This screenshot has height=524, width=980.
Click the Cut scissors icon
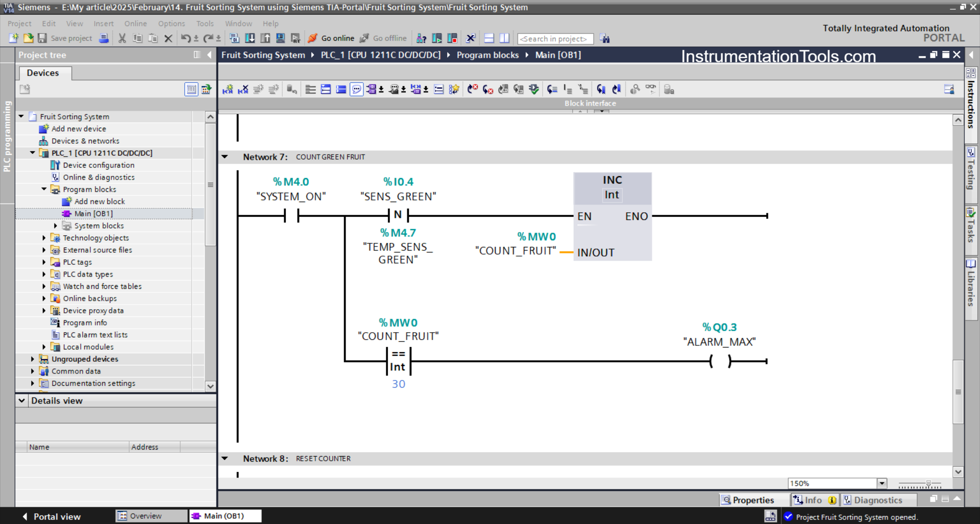(122, 38)
